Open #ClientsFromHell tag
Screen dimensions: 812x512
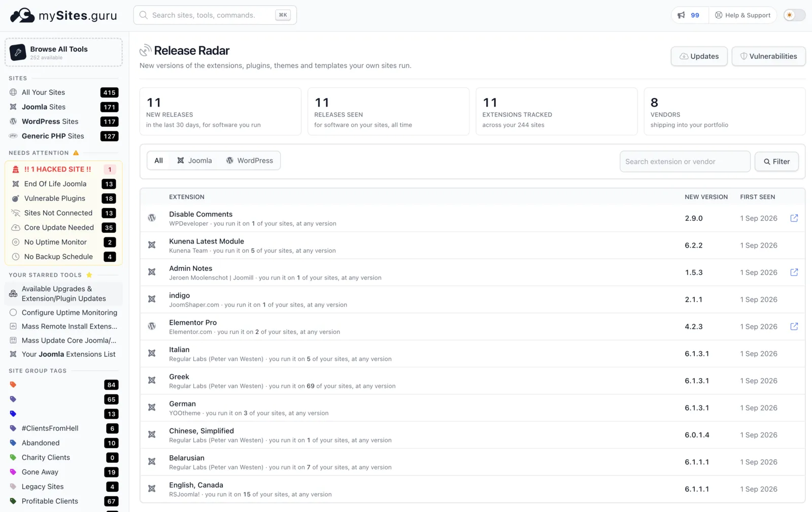click(63, 428)
